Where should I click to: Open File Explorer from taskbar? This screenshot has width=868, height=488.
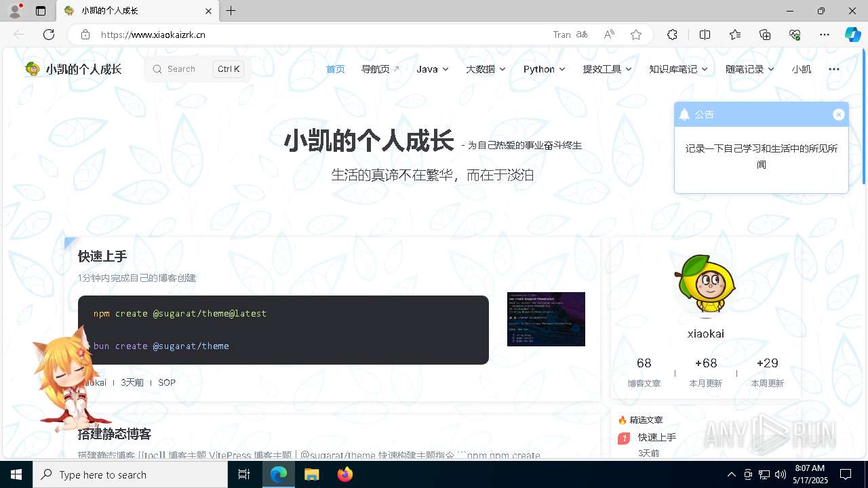click(312, 474)
